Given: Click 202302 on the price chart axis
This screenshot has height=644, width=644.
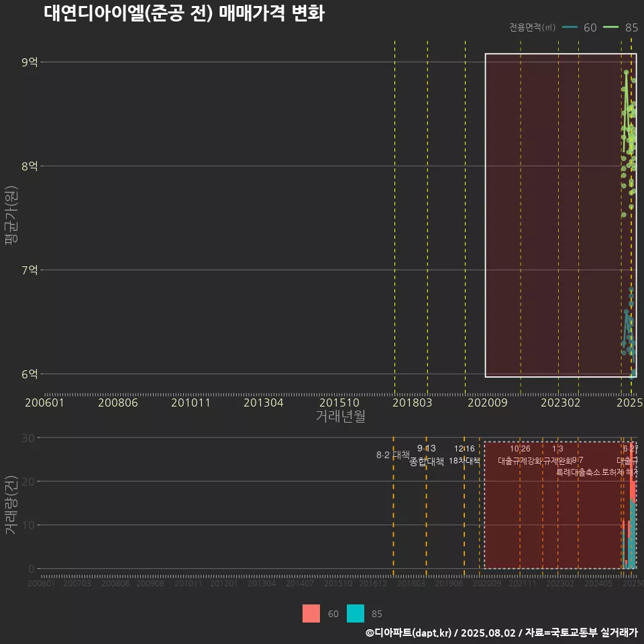Looking at the screenshot, I should tap(561, 402).
